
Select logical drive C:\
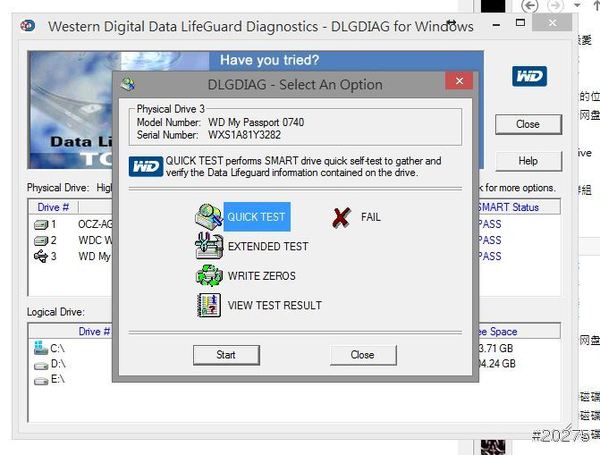coord(58,348)
